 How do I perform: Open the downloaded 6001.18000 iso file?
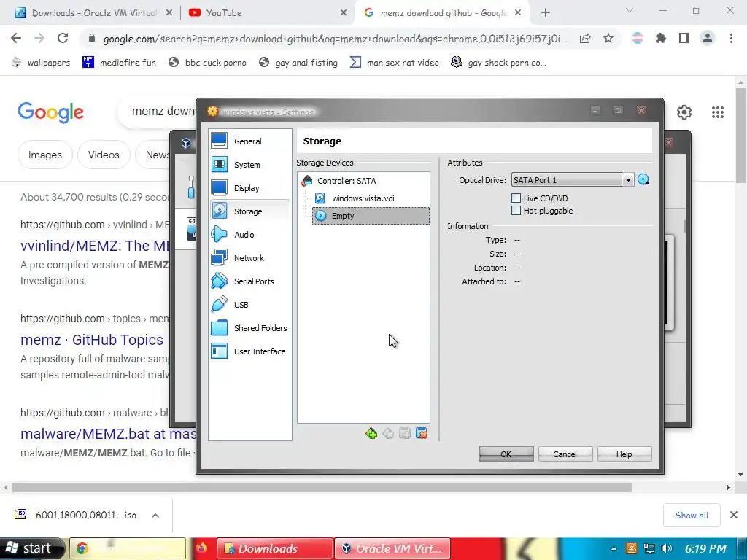(x=76, y=516)
